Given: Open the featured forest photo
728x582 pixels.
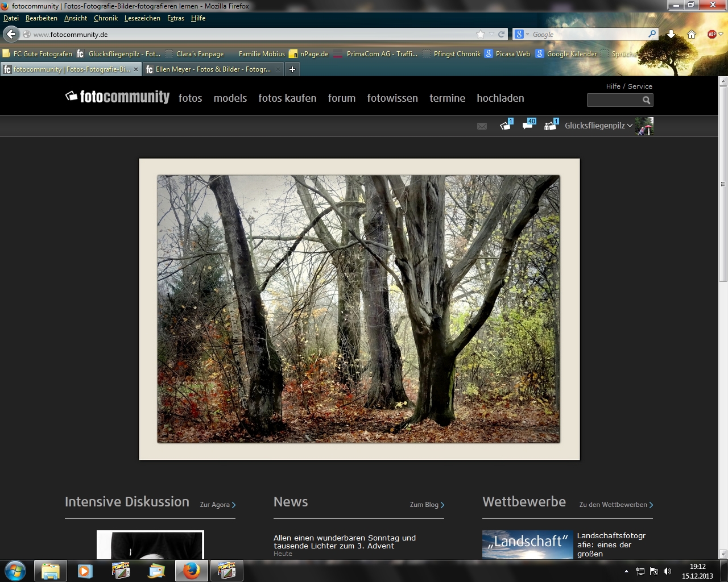Looking at the screenshot, I should [358, 309].
